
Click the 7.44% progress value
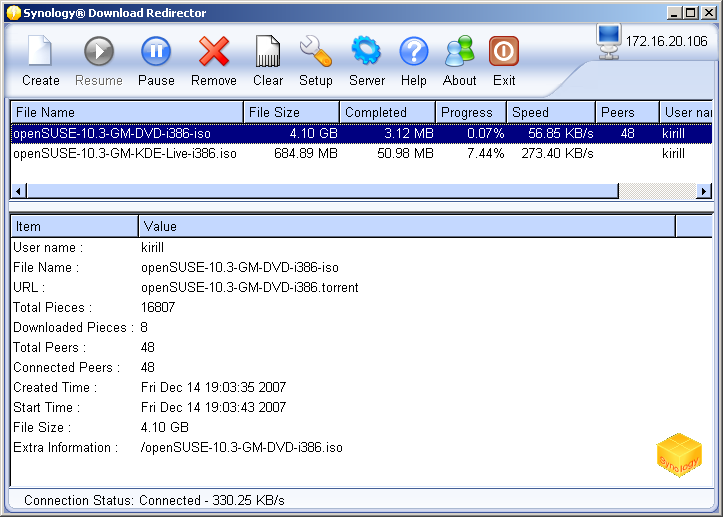pos(486,154)
